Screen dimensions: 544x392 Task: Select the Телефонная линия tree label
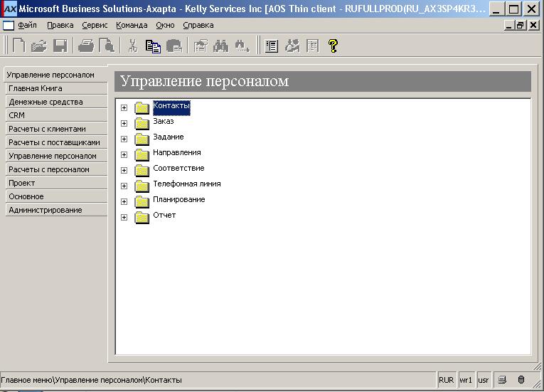pos(186,184)
